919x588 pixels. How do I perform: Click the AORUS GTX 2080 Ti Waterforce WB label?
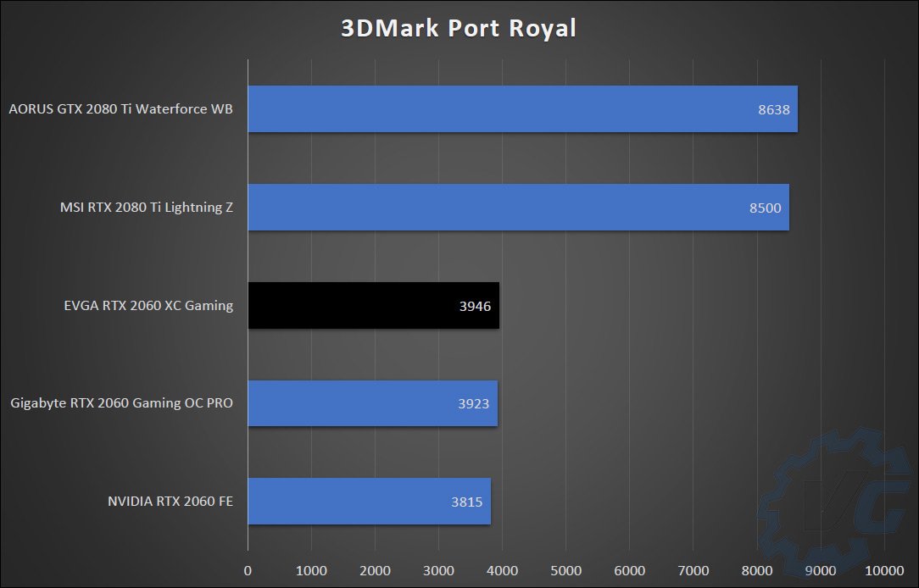tap(120, 109)
